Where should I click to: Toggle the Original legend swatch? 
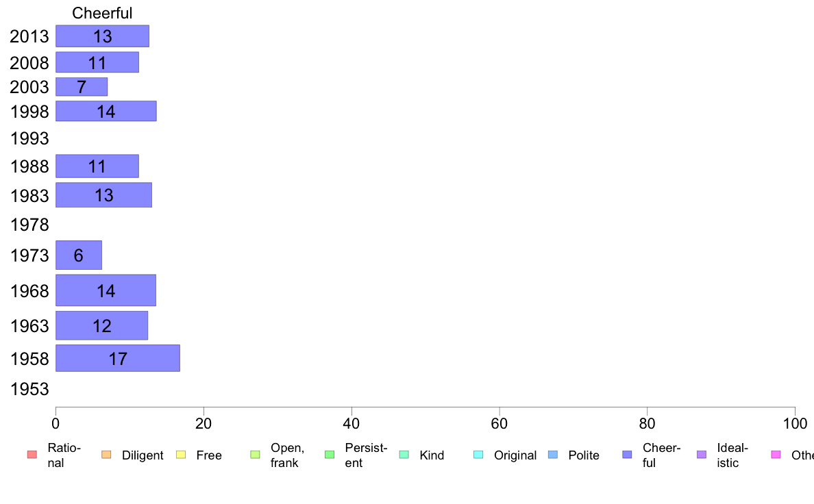478,455
